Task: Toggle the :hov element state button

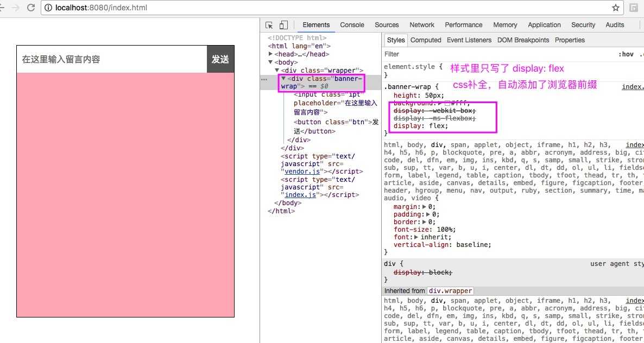Action: coord(626,54)
